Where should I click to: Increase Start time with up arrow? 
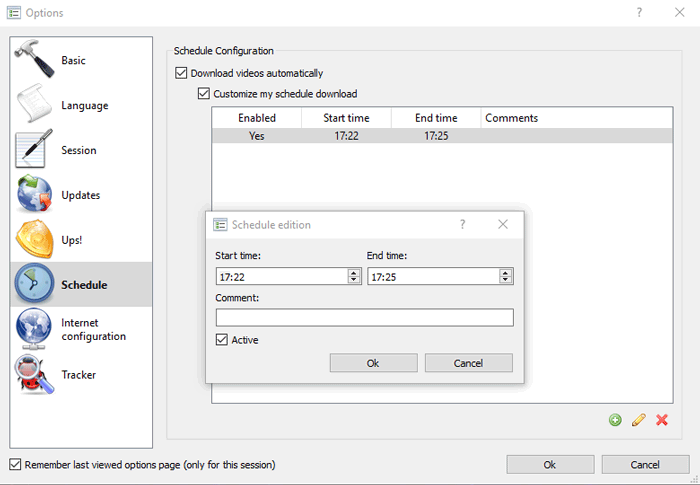click(354, 272)
